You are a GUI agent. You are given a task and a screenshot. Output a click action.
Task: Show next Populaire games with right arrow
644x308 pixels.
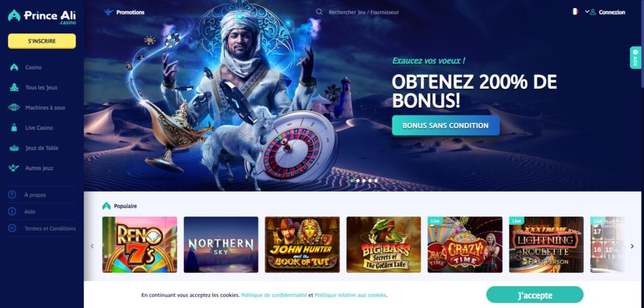pos(632,246)
